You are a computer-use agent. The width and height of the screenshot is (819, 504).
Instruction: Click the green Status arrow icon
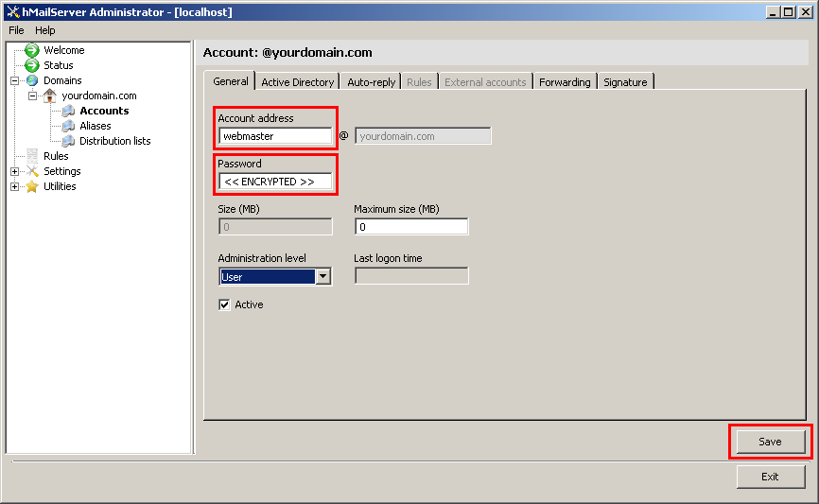click(x=32, y=65)
